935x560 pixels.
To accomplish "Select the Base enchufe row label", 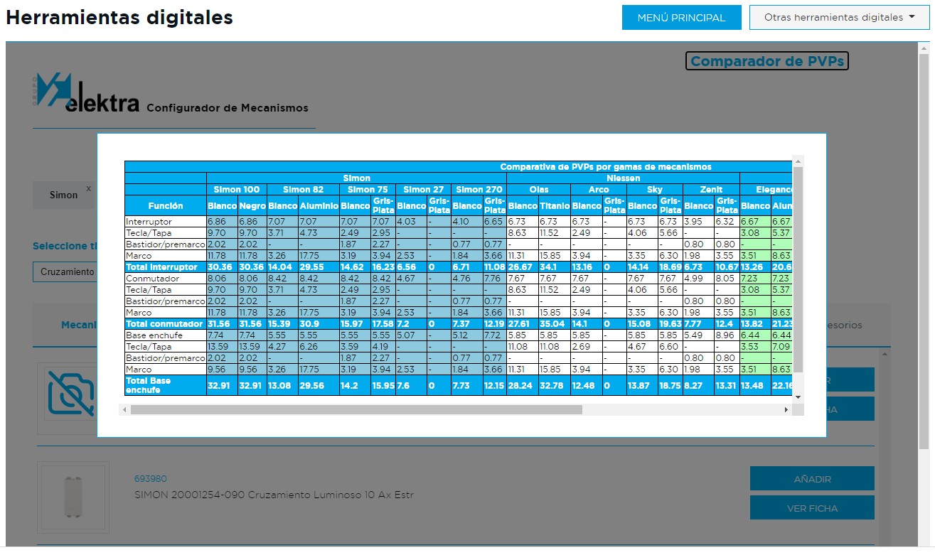I will click(166, 335).
